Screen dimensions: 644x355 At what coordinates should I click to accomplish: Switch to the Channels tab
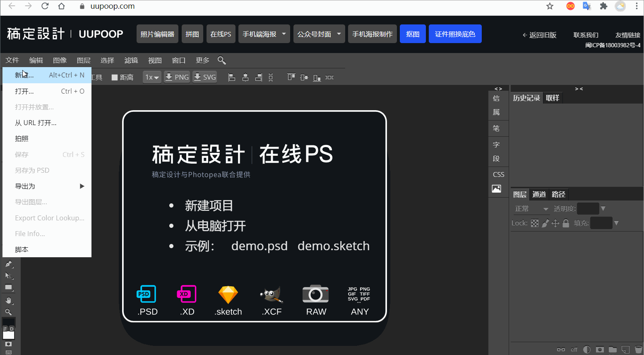pos(539,194)
